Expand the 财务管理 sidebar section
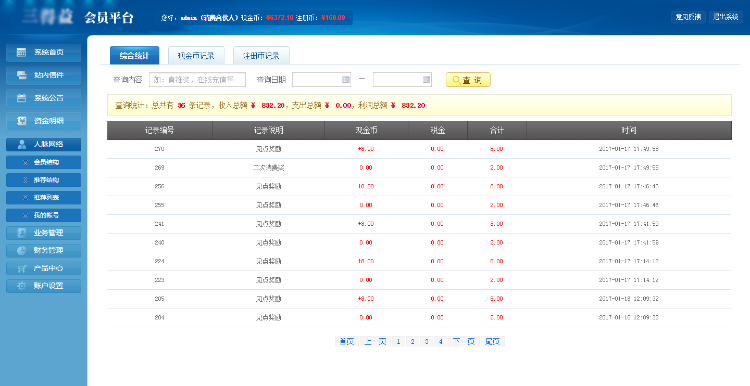Viewport: 750px width, 386px height. coord(44,250)
